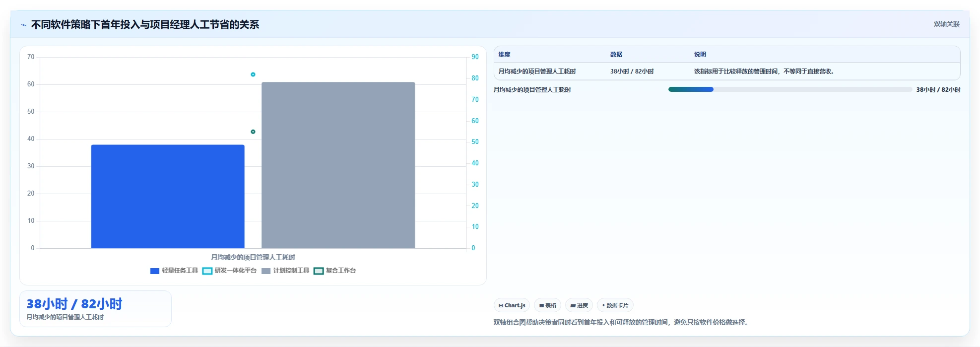
Task: Click the Chart.js chip
Action: point(512,305)
